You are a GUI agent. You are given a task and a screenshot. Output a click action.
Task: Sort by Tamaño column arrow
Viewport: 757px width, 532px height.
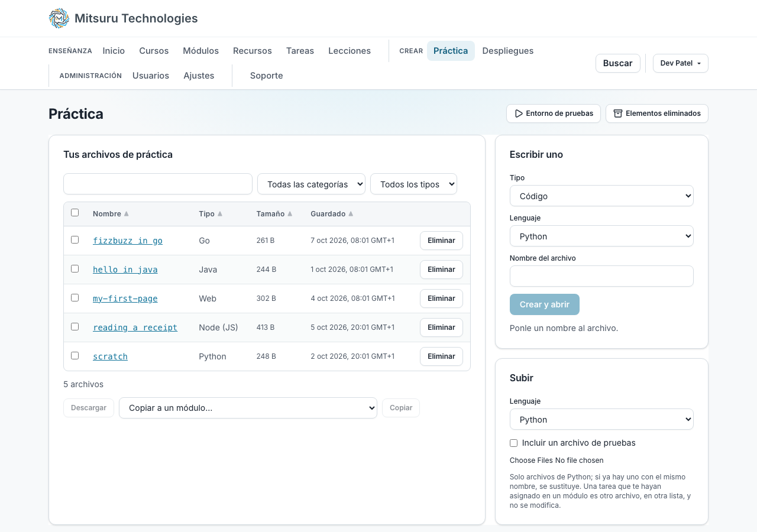[x=290, y=214]
